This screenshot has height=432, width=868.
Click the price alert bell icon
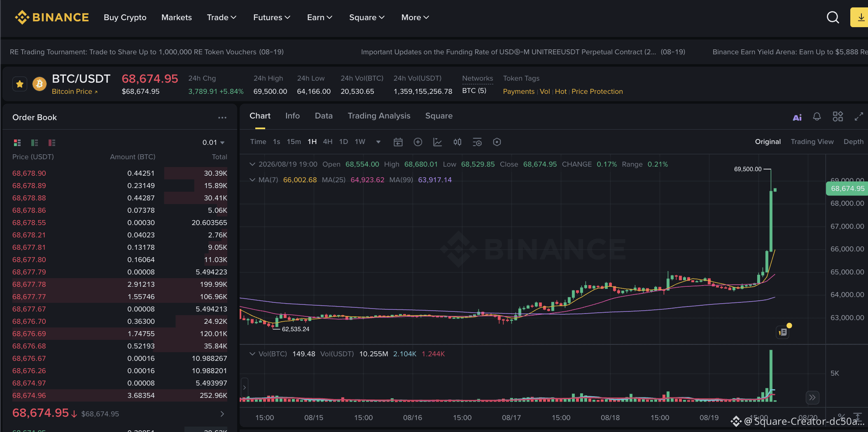click(x=817, y=117)
